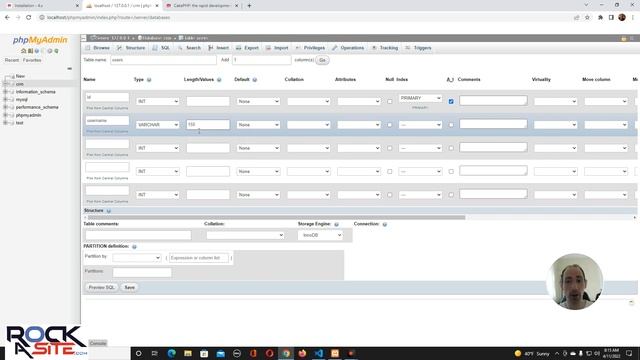Switch to the Browse tab

98,48
